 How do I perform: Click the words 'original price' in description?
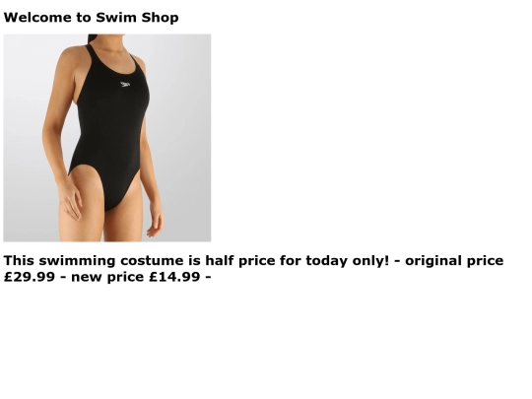click(x=454, y=261)
